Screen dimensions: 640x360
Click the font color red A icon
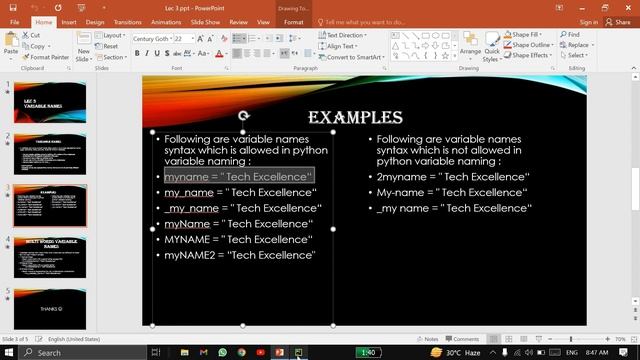click(219, 53)
